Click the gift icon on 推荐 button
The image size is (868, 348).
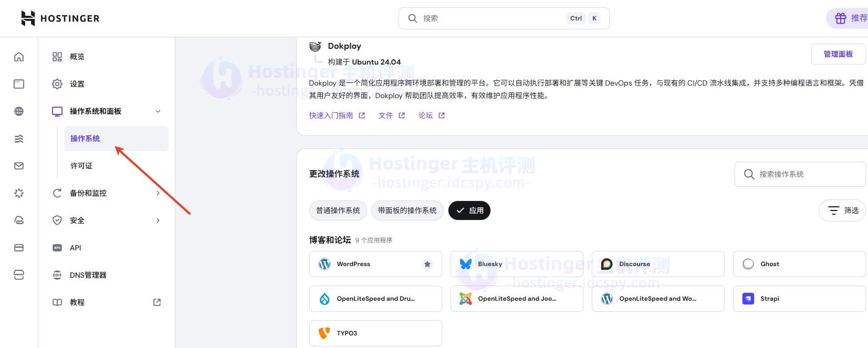point(841,18)
